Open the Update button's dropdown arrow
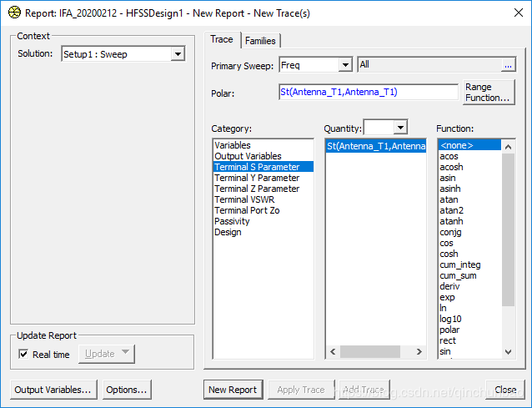 click(x=126, y=352)
